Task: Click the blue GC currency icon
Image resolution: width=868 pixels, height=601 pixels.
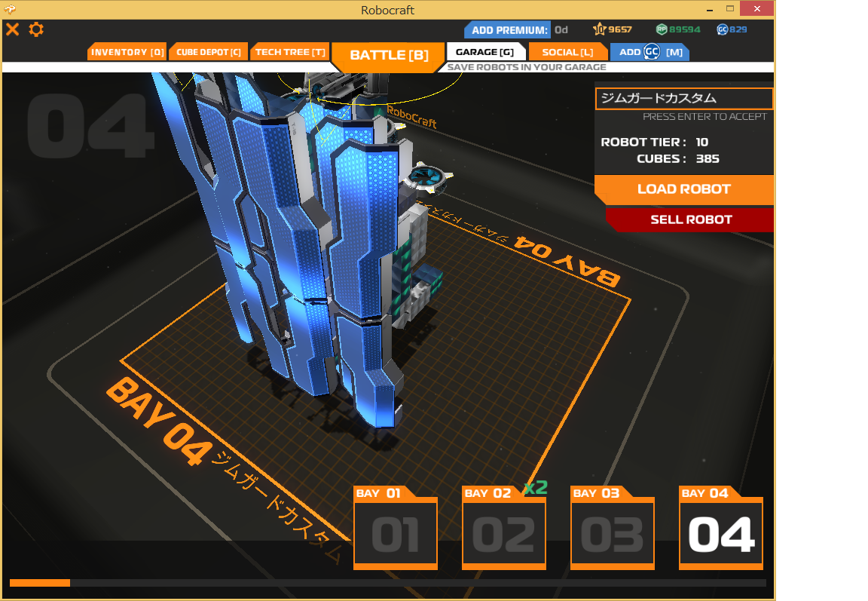Action: coord(722,29)
